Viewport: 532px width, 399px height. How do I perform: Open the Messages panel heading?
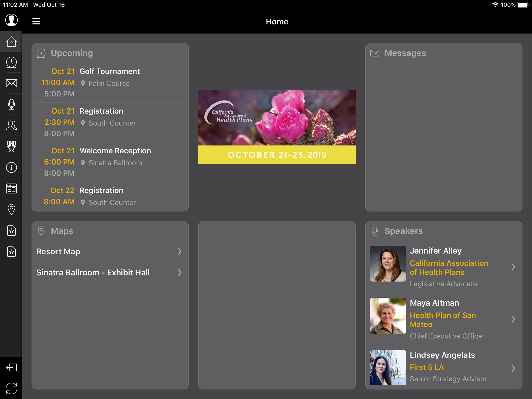click(405, 53)
